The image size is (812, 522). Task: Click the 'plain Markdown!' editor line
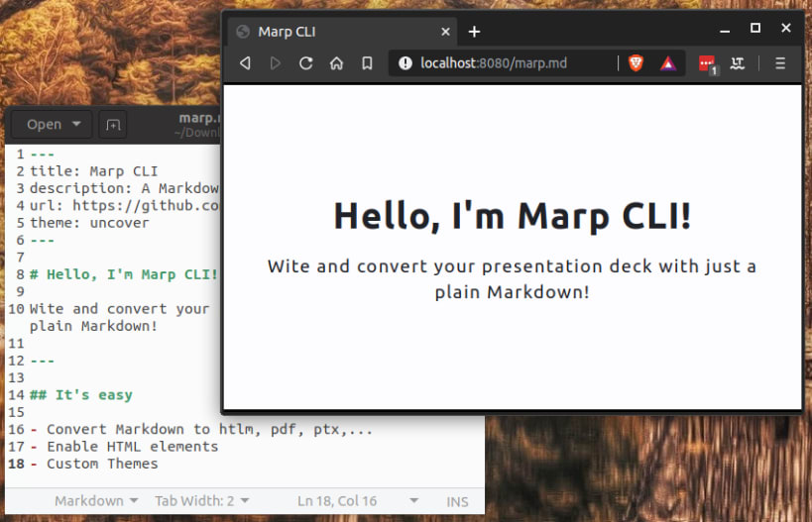coord(93,326)
